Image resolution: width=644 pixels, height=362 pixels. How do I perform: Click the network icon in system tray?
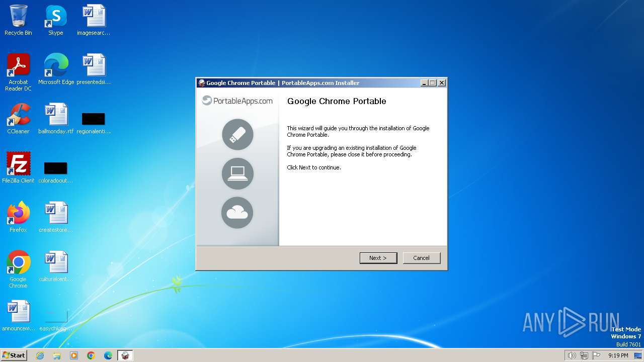coord(584,355)
